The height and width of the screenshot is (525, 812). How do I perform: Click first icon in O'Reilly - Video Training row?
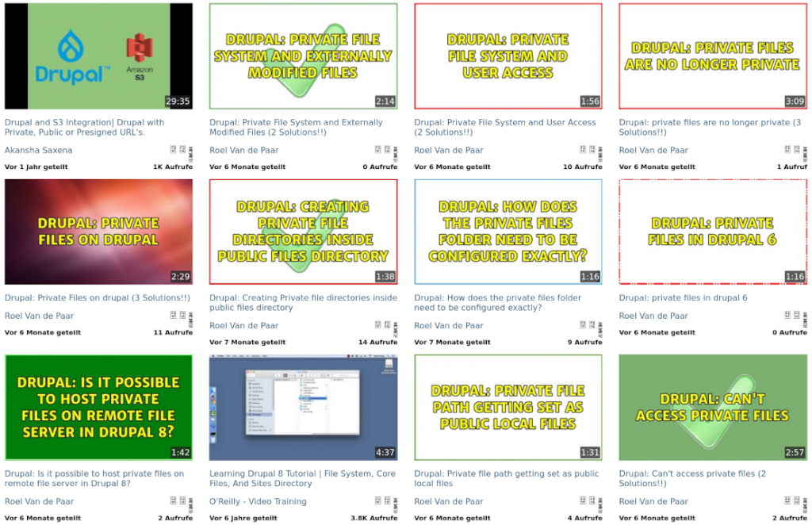click(378, 500)
